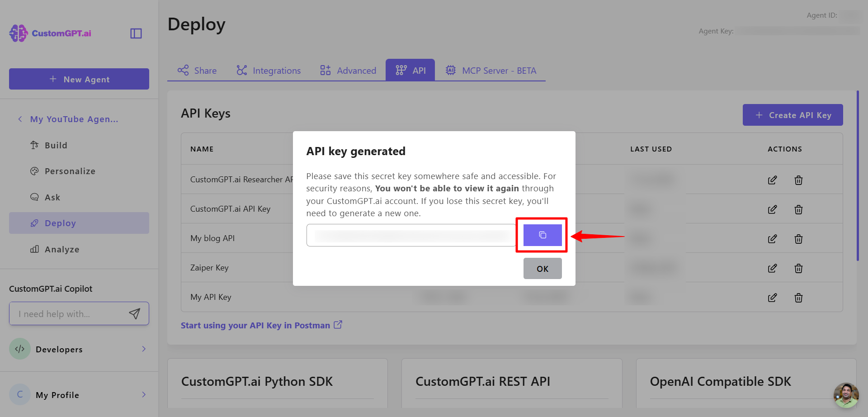This screenshot has height=417, width=868.
Task: Click Create API Key button
Action: click(x=793, y=115)
